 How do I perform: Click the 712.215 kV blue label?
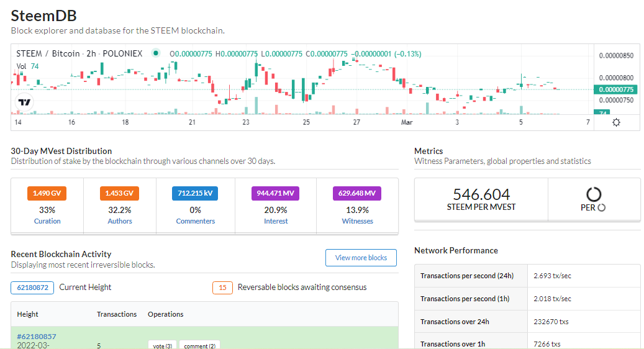pos(195,193)
